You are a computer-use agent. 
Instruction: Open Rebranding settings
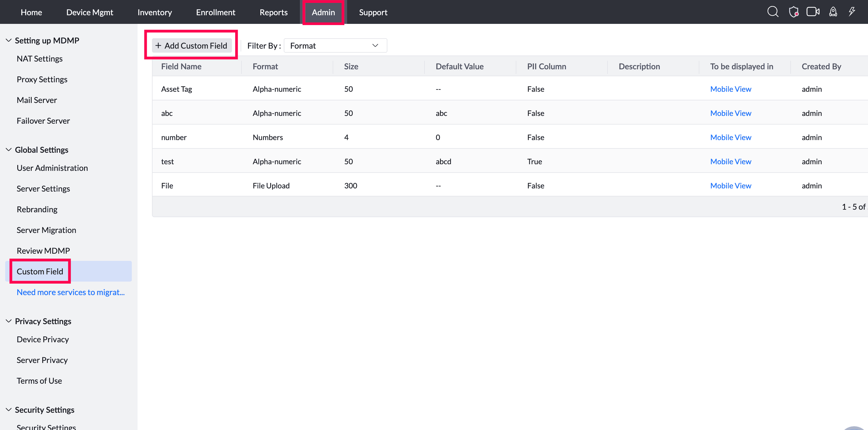point(37,209)
